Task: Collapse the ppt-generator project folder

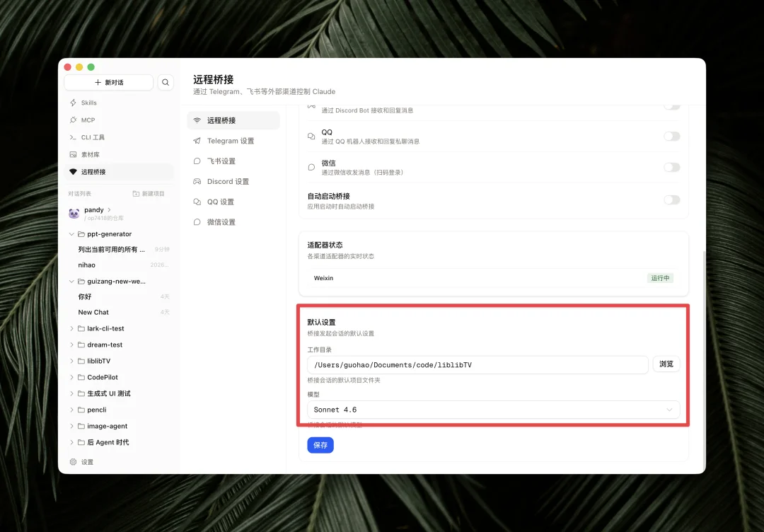Action: (x=71, y=233)
